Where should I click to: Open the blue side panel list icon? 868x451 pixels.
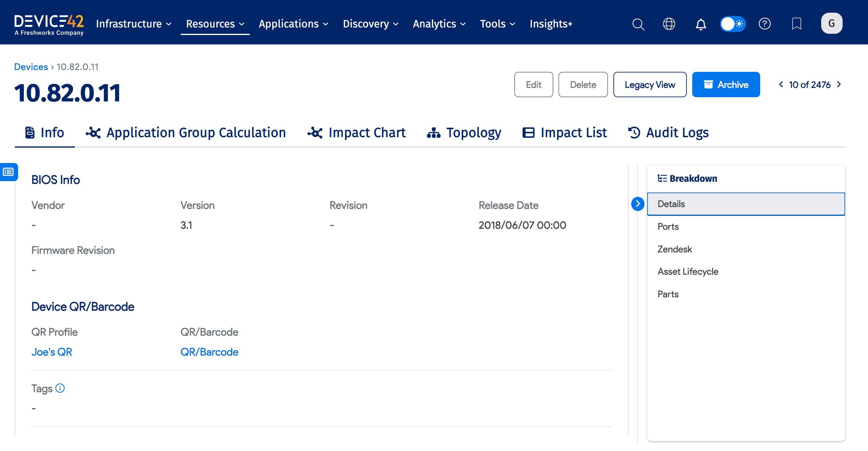coord(9,172)
